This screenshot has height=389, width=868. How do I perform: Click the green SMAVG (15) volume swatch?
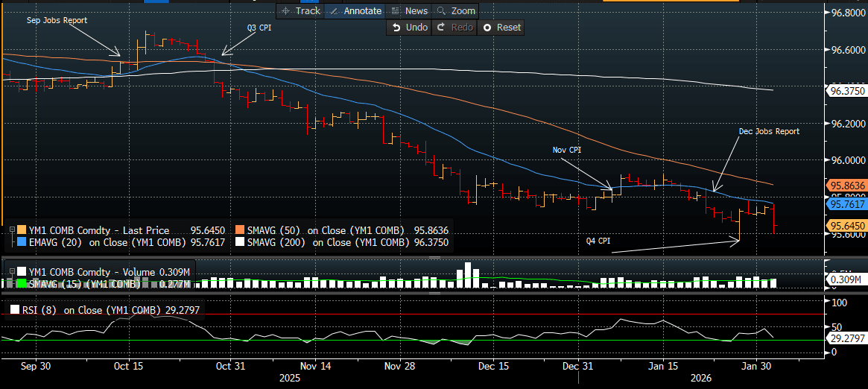click(21, 283)
